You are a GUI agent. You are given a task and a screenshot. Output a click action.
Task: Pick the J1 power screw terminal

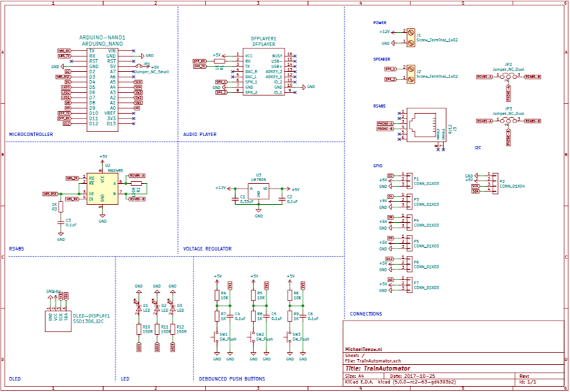click(x=409, y=37)
